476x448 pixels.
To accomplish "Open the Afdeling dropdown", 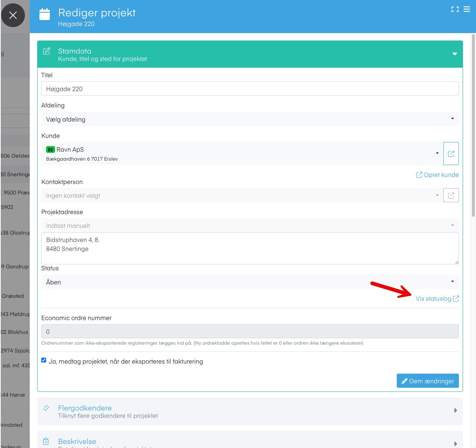I will coord(249,119).
